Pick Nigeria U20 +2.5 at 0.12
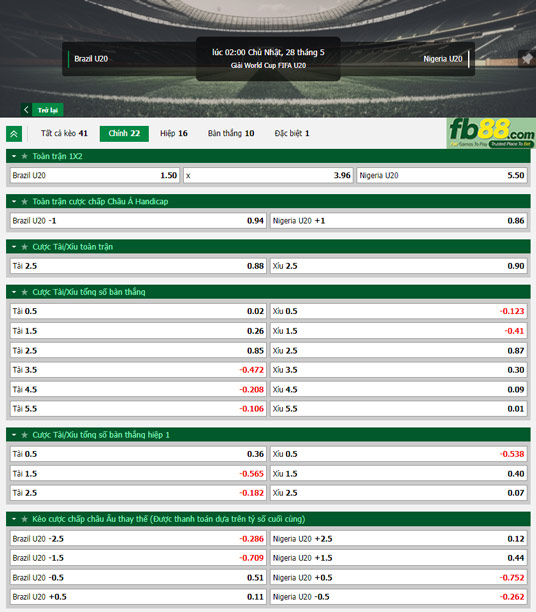This screenshot has height=612, width=536. pos(399,539)
